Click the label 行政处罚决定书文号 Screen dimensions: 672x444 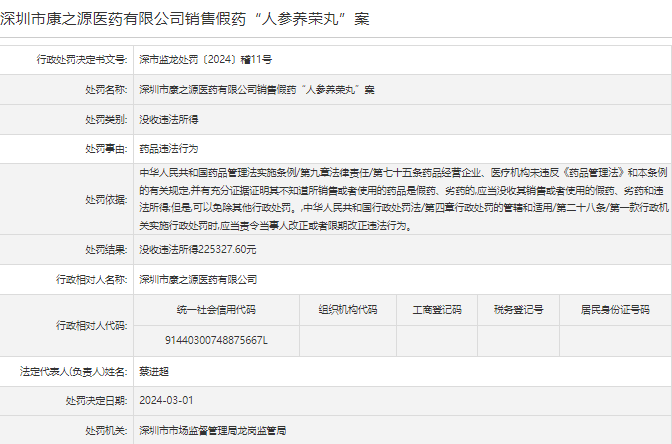82,60
